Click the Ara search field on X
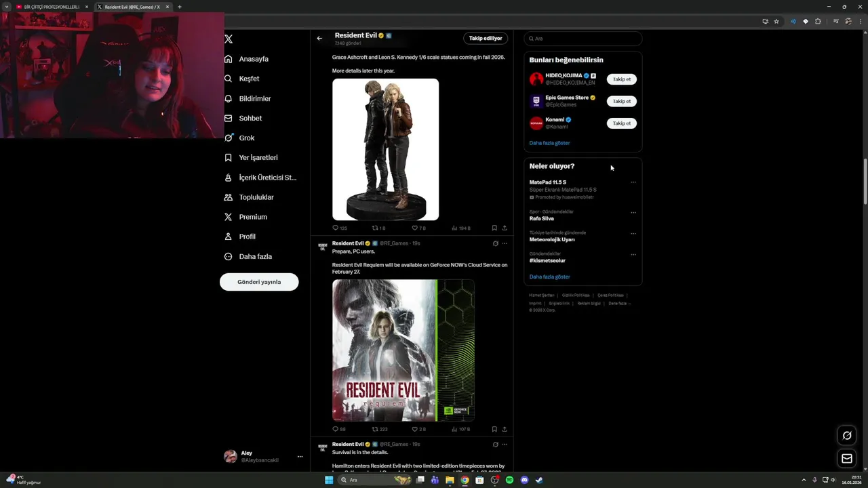Image resolution: width=868 pixels, height=488 pixels. (x=583, y=39)
